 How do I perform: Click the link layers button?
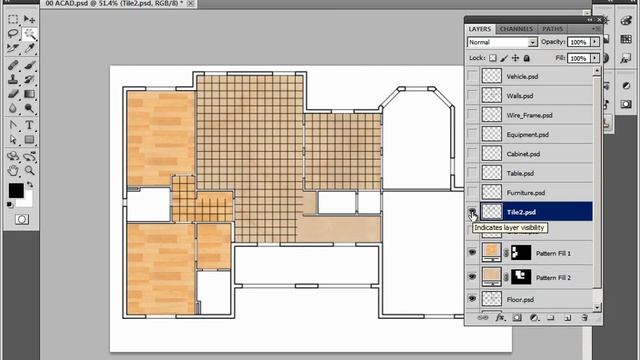click(483, 318)
